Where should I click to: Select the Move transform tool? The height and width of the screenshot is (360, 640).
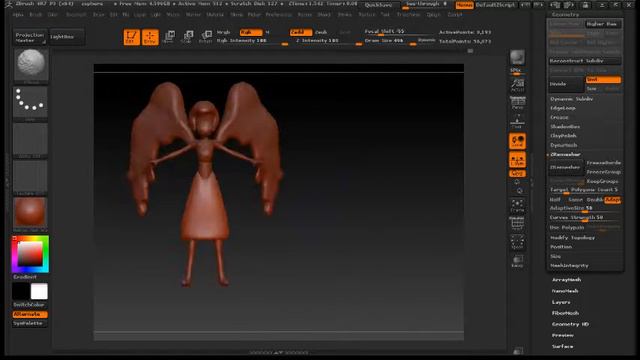(169, 37)
